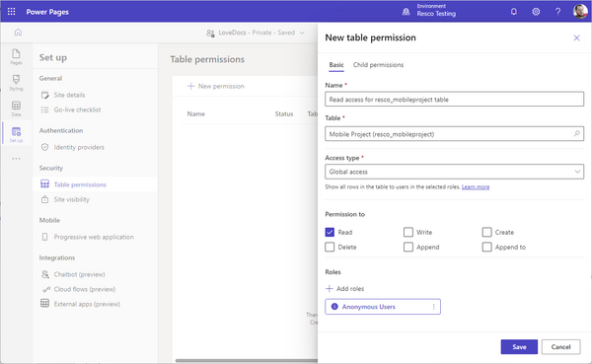The height and width of the screenshot is (364, 592).
Task: Click the Site visibility lock icon
Action: [x=45, y=199]
